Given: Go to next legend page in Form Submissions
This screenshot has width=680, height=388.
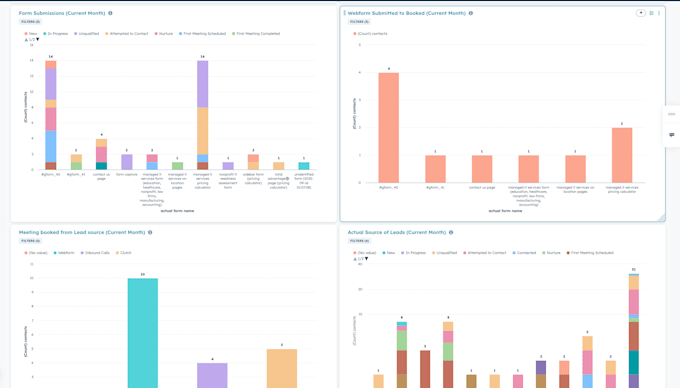Looking at the screenshot, I should click(38, 39).
